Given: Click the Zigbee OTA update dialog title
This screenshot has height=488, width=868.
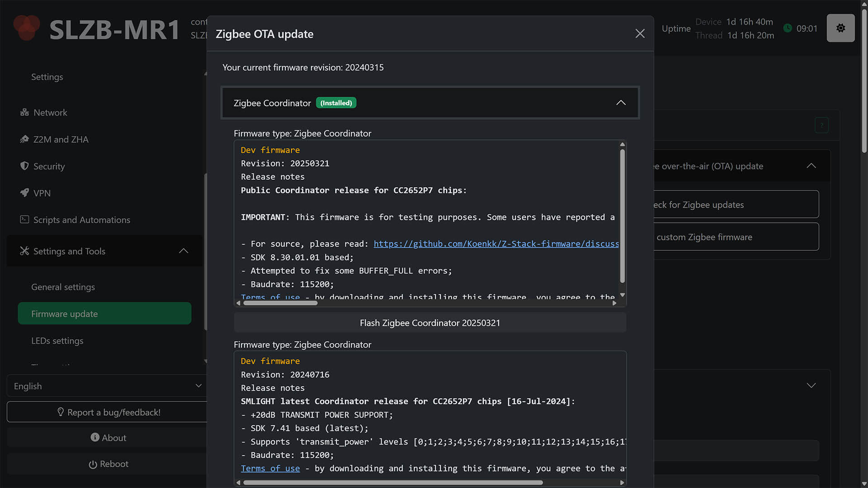Looking at the screenshot, I should click(264, 34).
